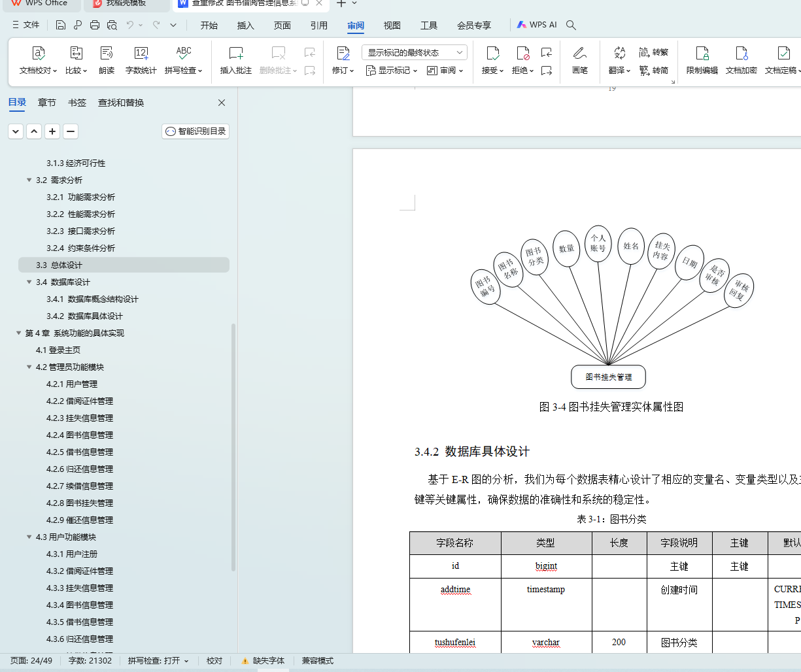Reject the change with 拒绝
The image size is (801, 672).
click(x=522, y=60)
